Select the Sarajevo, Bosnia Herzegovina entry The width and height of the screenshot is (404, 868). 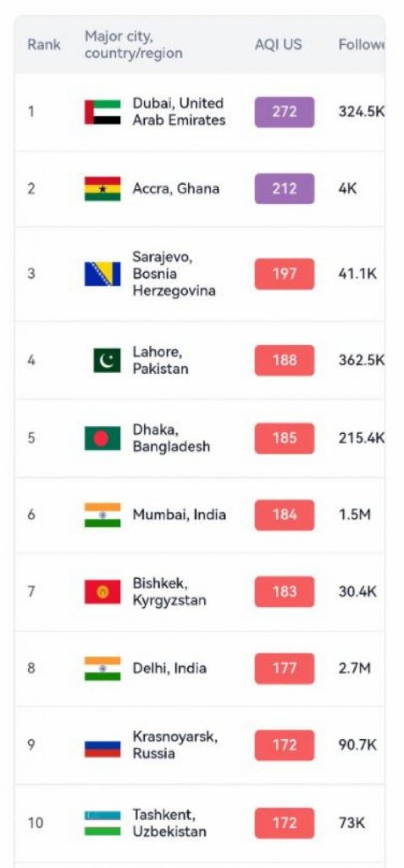coord(173,274)
